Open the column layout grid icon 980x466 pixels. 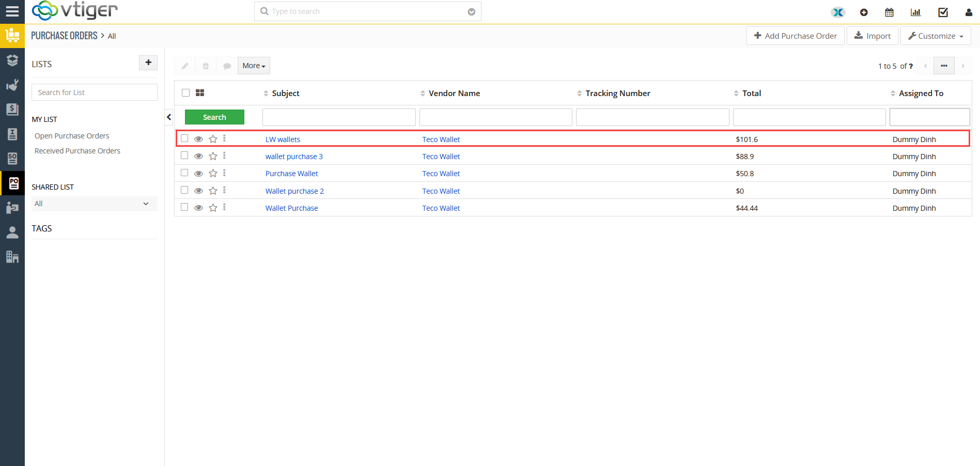point(200,92)
